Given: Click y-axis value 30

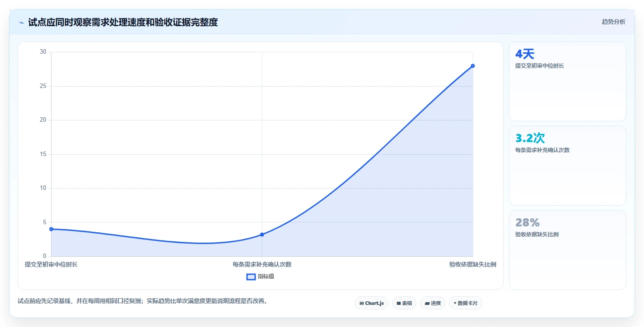Looking at the screenshot, I should 43,52.
